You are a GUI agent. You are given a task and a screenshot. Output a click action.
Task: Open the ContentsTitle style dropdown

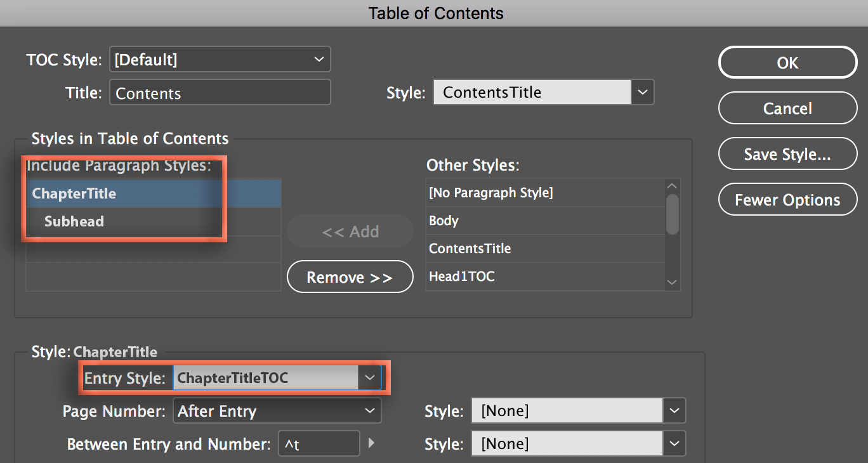point(642,92)
